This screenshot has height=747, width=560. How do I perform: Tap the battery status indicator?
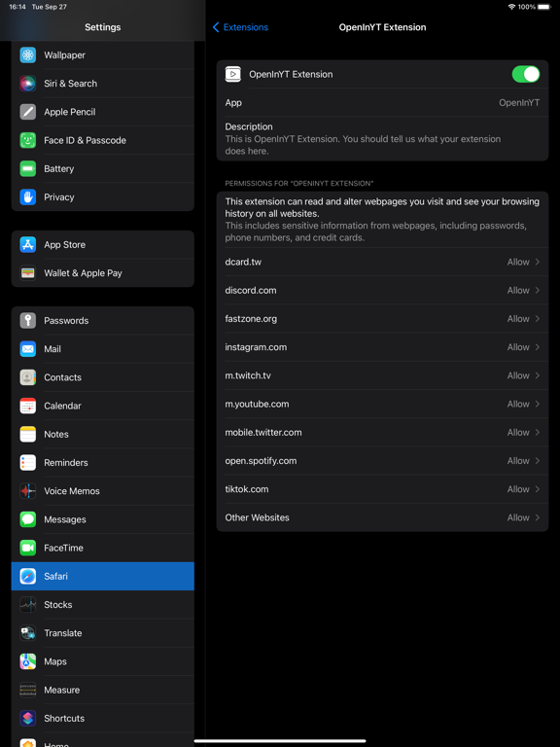tap(543, 7)
